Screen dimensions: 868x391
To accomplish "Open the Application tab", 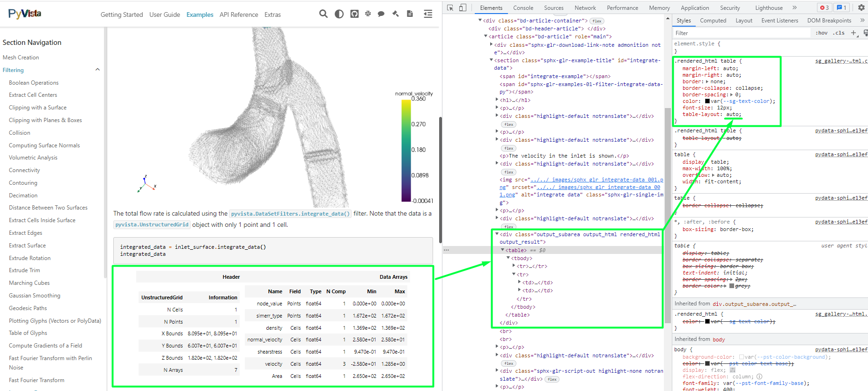I will [695, 7].
